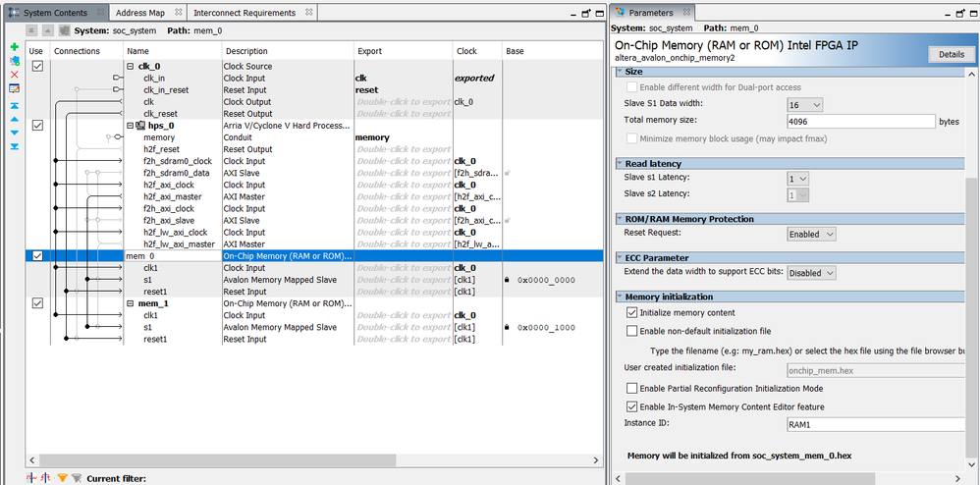Toggle the Use checkbox for hps_0

point(37,126)
